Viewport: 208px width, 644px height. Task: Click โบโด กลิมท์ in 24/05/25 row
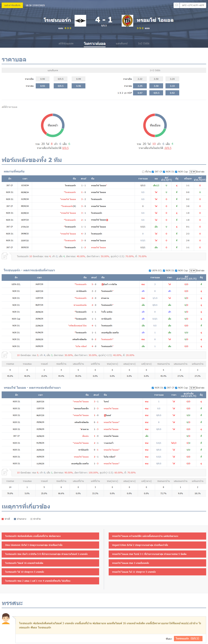pyautogui.click(x=81, y=346)
